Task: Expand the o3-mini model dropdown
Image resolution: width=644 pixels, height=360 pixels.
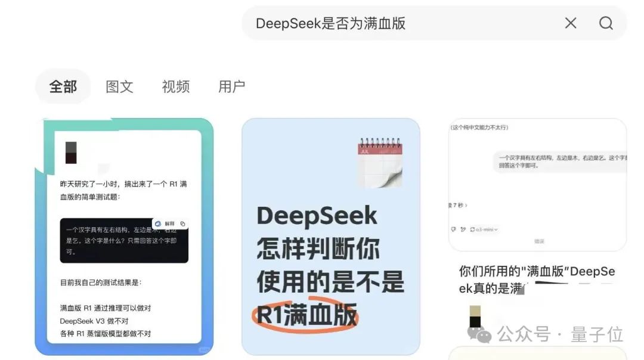Action: coord(484,229)
